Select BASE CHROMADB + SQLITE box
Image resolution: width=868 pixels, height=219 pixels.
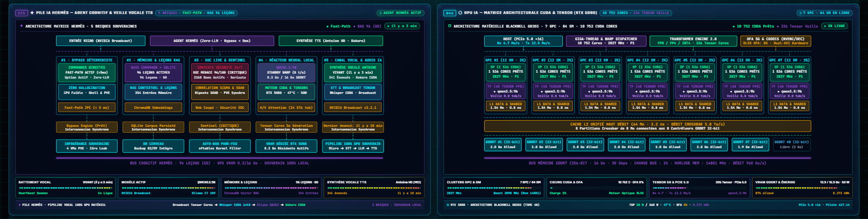point(153,72)
